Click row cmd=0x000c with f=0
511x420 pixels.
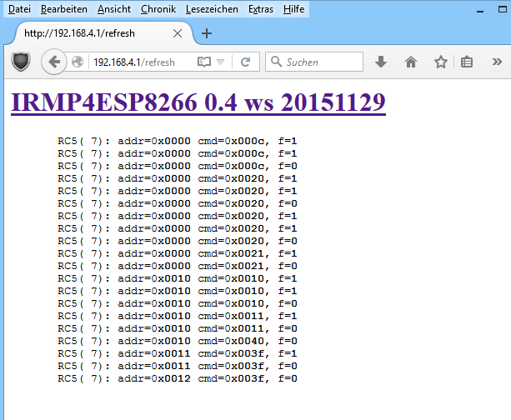point(178,166)
